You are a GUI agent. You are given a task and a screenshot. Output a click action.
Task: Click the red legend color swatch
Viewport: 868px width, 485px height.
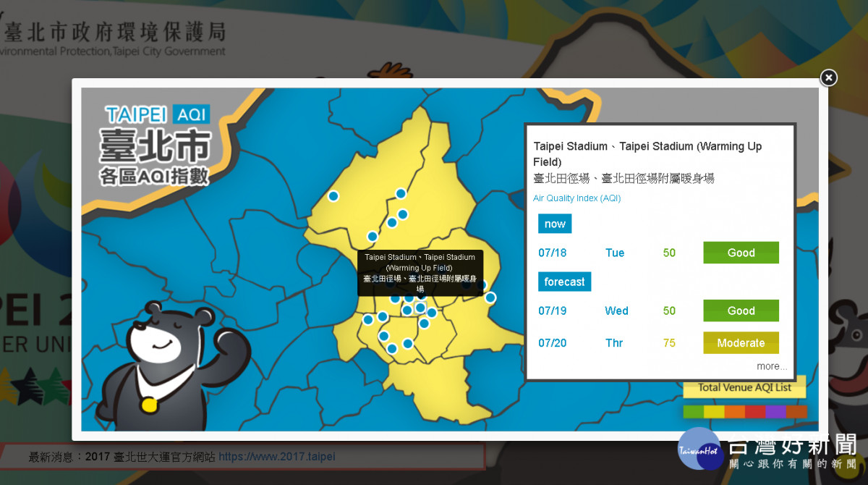point(755,412)
